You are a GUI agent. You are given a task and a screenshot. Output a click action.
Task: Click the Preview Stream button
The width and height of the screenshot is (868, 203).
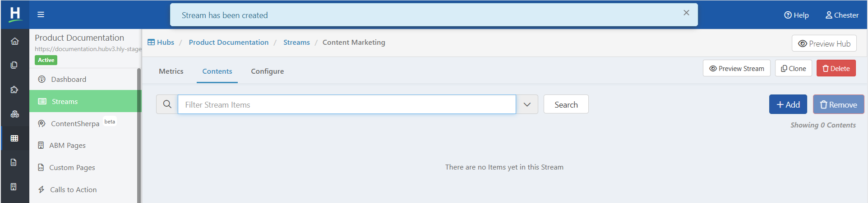[x=737, y=68]
